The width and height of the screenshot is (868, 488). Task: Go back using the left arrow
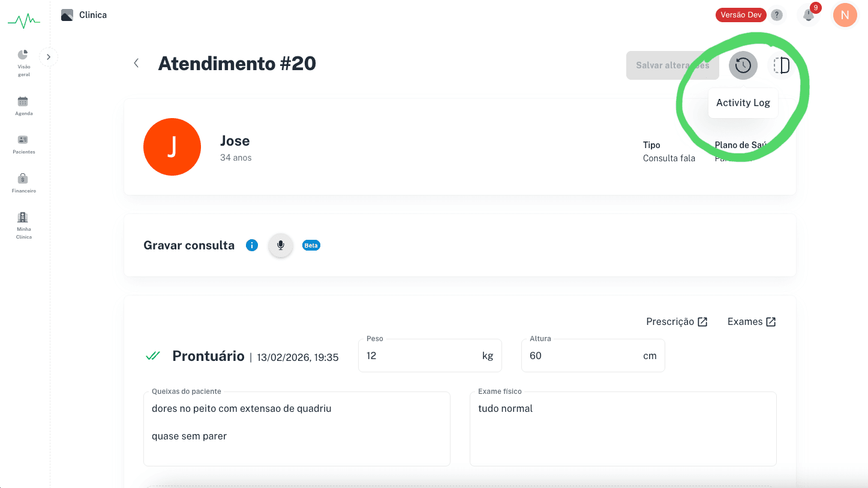click(136, 63)
